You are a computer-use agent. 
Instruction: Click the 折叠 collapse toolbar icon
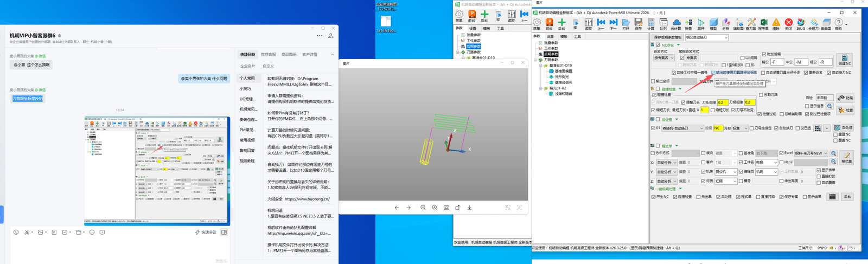tap(688, 23)
